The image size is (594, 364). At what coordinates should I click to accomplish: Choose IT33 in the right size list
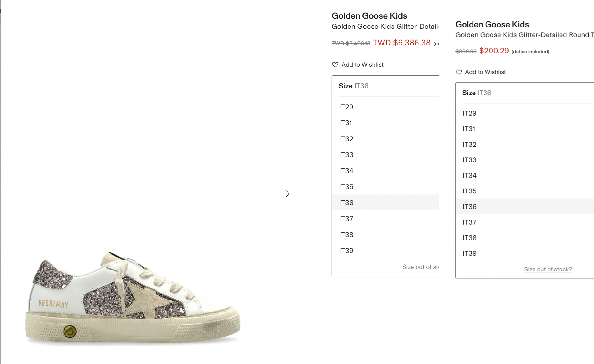point(469,160)
